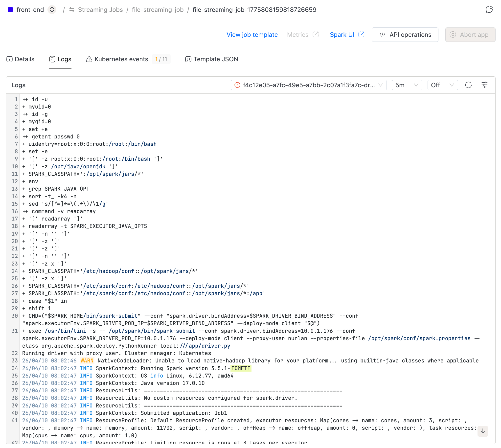Click the chat feedback icon top right
Image resolution: width=501 pixels, height=448 pixels.
pos(489,10)
